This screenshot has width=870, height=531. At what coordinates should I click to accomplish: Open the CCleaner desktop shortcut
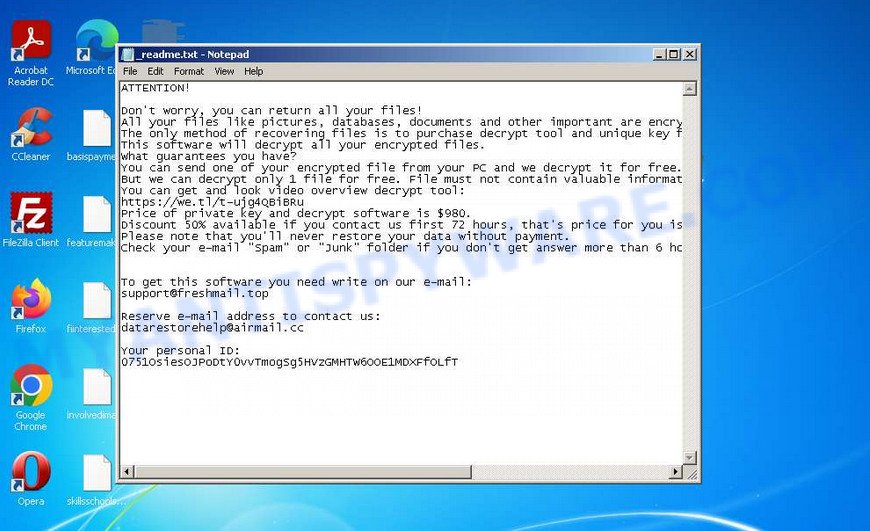31,134
